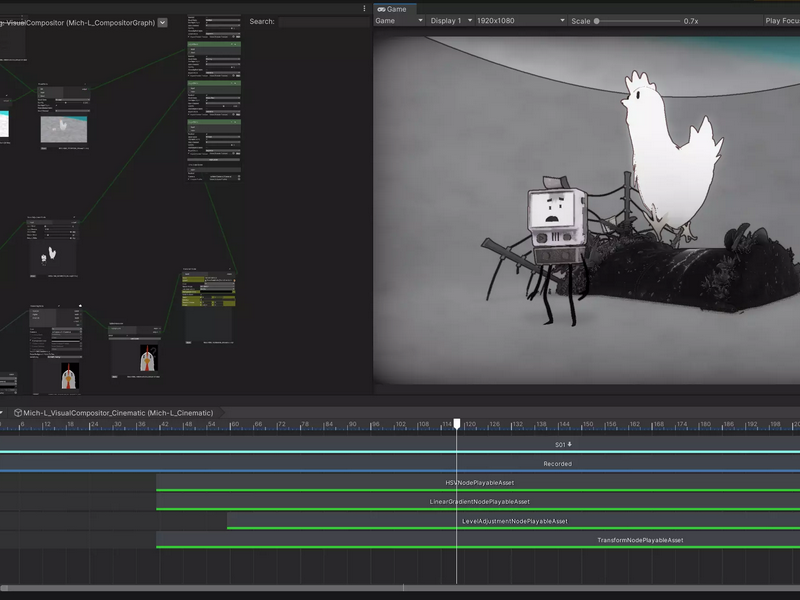Adjust the Game view Scale slider

[x=637, y=21]
